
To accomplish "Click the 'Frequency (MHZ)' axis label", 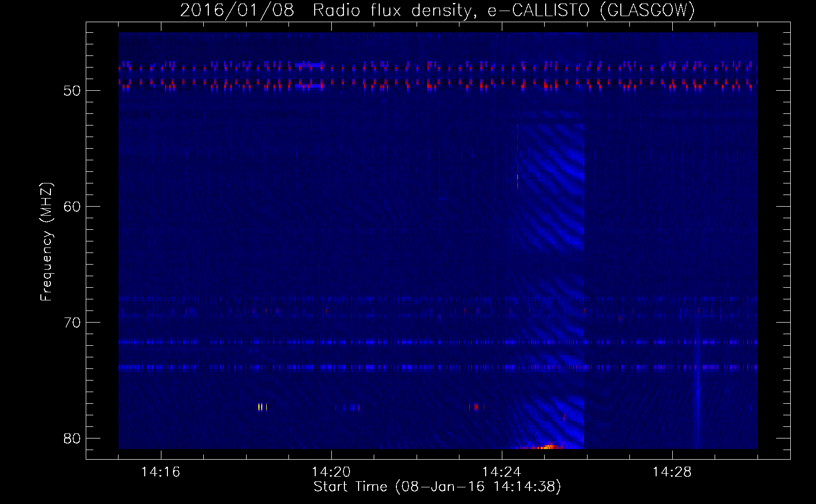I will pyautogui.click(x=46, y=242).
